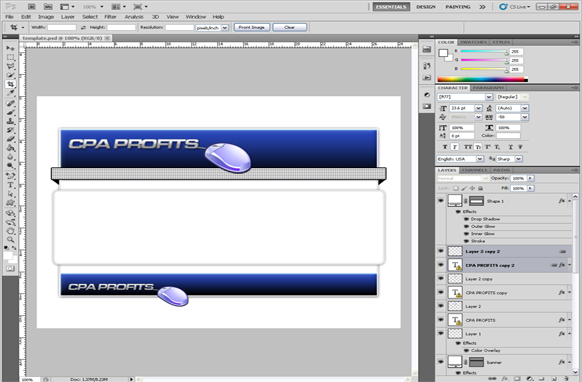Hide the CPA PROFITS copy 2 layer
This screenshot has width=582, height=382.
click(x=441, y=265)
